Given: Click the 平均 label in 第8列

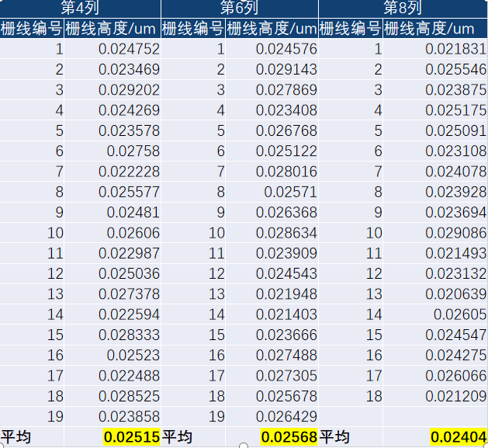Looking at the screenshot, I should pyautogui.click(x=335, y=437).
